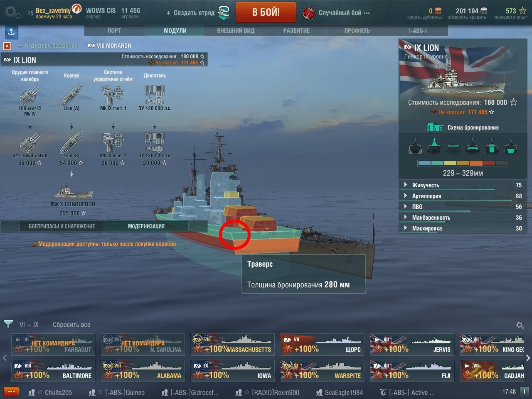The width and height of the screenshot is (532, 399).
Task: Open the ship filter funnel icon
Action: (8, 324)
